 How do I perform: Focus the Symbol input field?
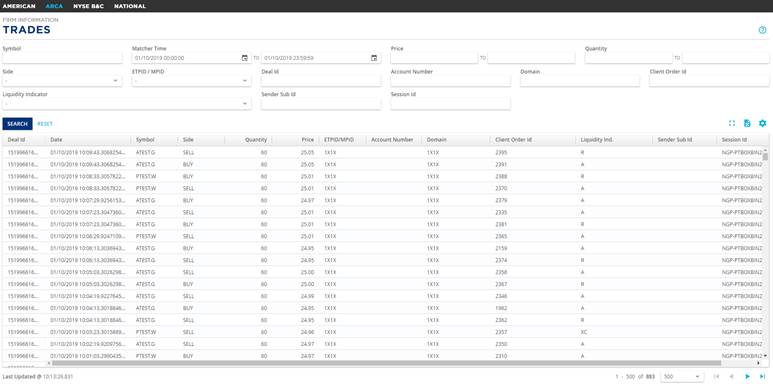point(62,58)
